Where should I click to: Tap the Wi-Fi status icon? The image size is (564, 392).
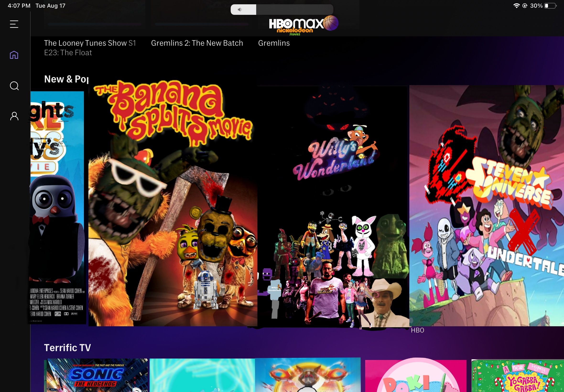tap(517, 6)
